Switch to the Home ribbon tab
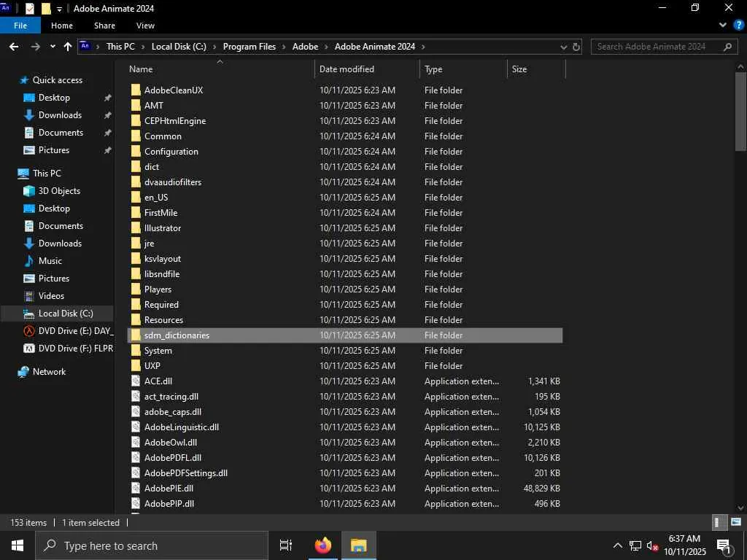Viewport: 747px width, 560px height. (62, 26)
